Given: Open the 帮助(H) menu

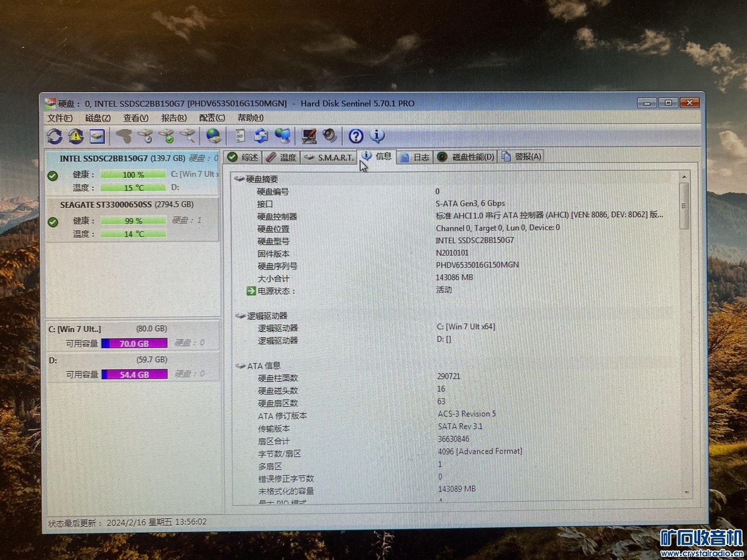Looking at the screenshot, I should point(251,118).
